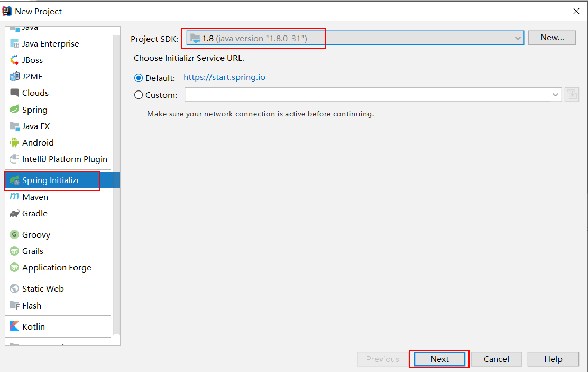Select J2ME project type

32,77
